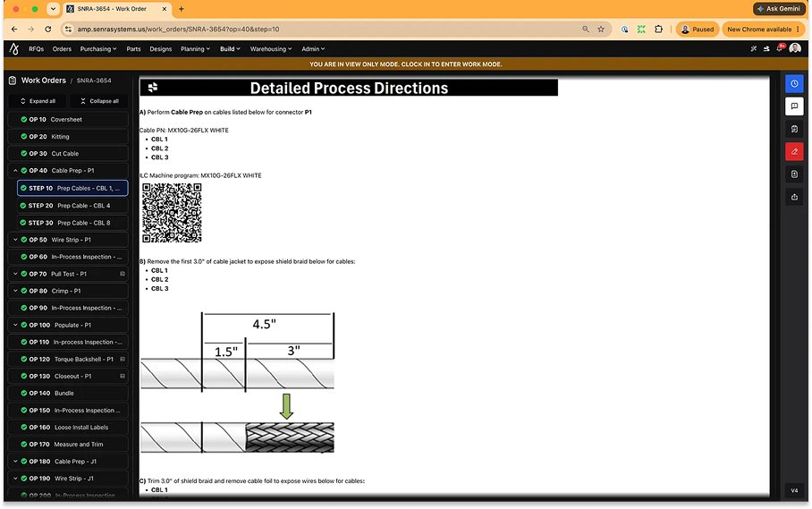Viewport: 812px width, 509px height.
Task: Click the red edit pencil button
Action: [x=794, y=152]
